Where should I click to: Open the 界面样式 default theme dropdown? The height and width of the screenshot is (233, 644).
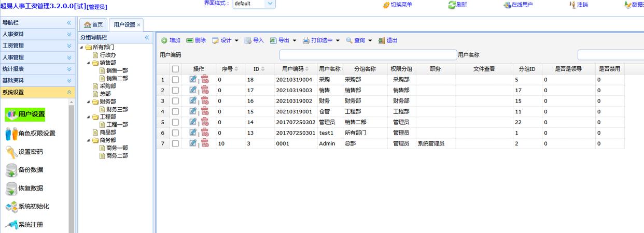click(x=254, y=4)
